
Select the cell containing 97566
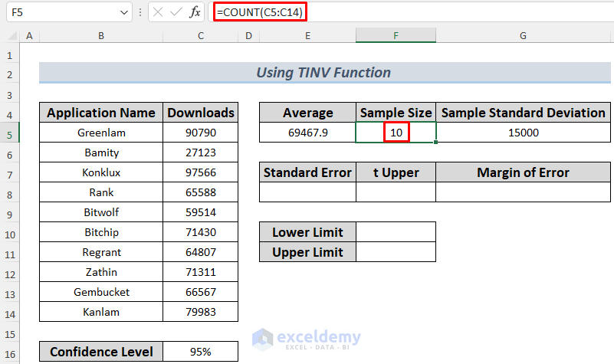pos(201,172)
